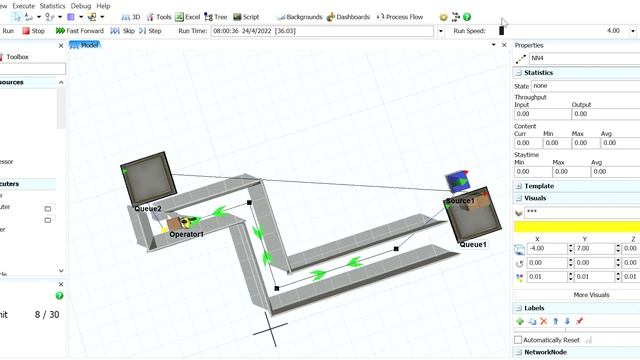Click the green help question mark icon in toolbar
This screenshot has width=640, height=360.
click(x=467, y=17)
